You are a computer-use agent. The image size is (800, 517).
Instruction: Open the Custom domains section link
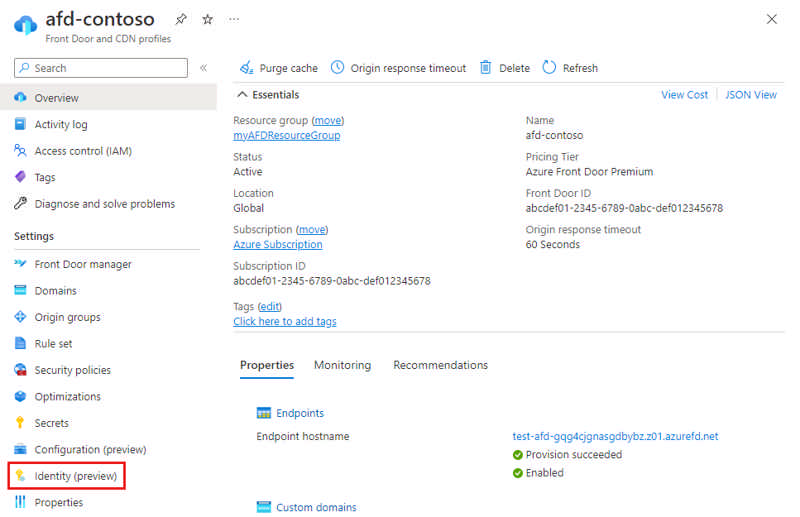316,507
